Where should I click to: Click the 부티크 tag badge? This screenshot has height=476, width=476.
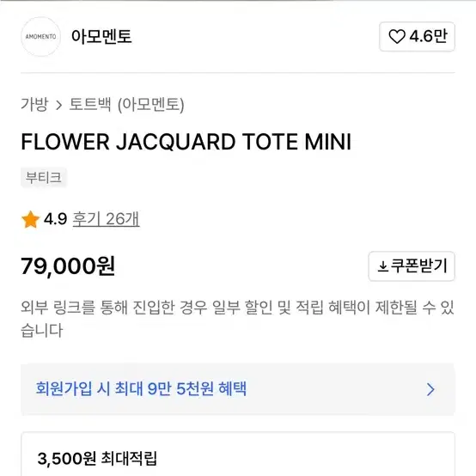point(44,177)
